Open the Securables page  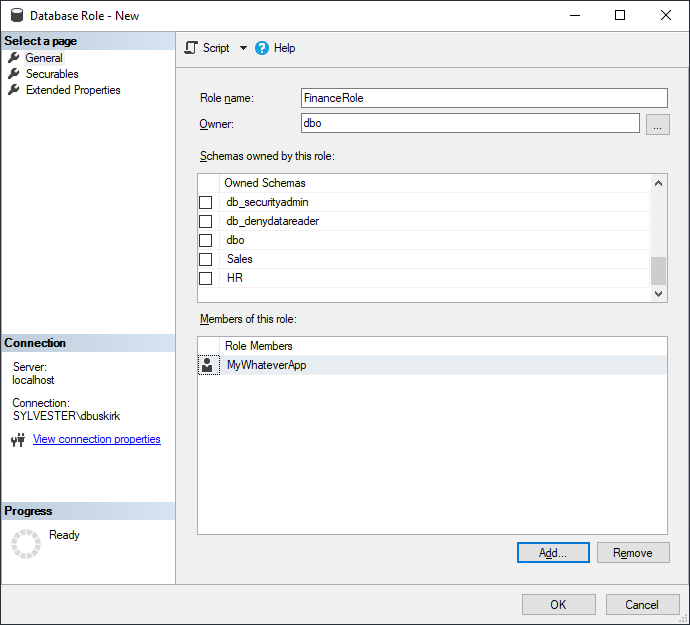point(52,74)
